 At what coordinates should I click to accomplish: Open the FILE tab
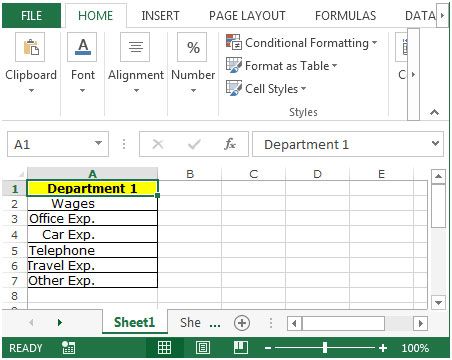point(31,15)
